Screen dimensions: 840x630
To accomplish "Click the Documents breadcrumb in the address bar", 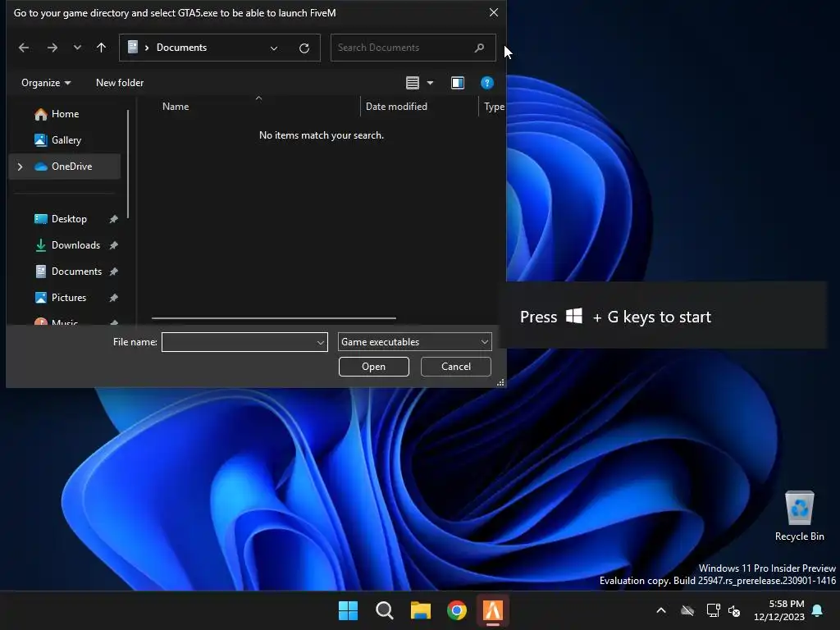I will tap(181, 48).
